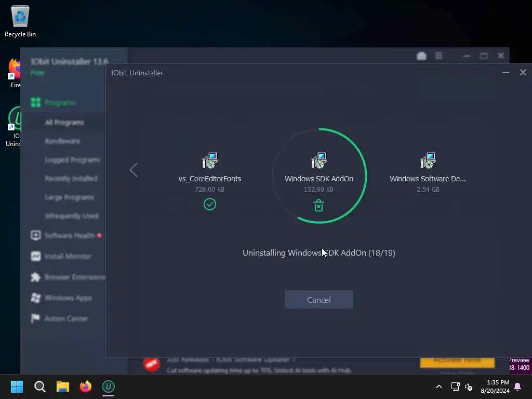The width and height of the screenshot is (532, 399).
Task: Launch Firefox from the taskbar
Action: point(86,387)
